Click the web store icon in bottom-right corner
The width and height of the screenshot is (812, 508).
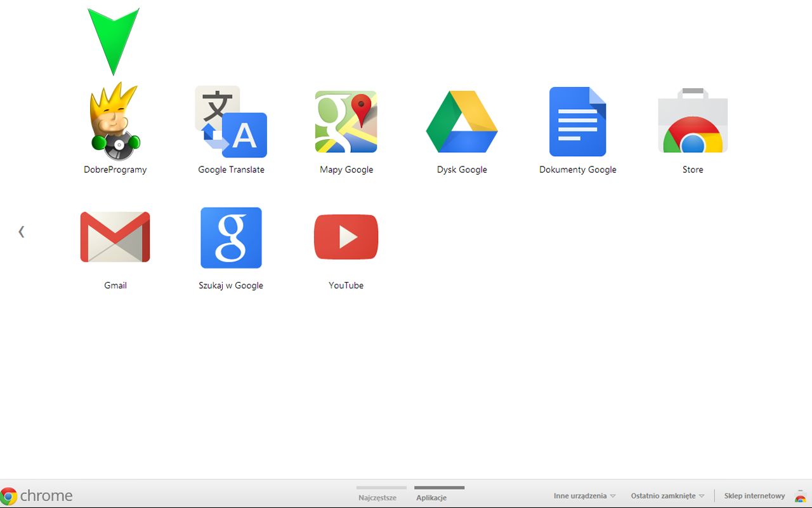(x=801, y=496)
